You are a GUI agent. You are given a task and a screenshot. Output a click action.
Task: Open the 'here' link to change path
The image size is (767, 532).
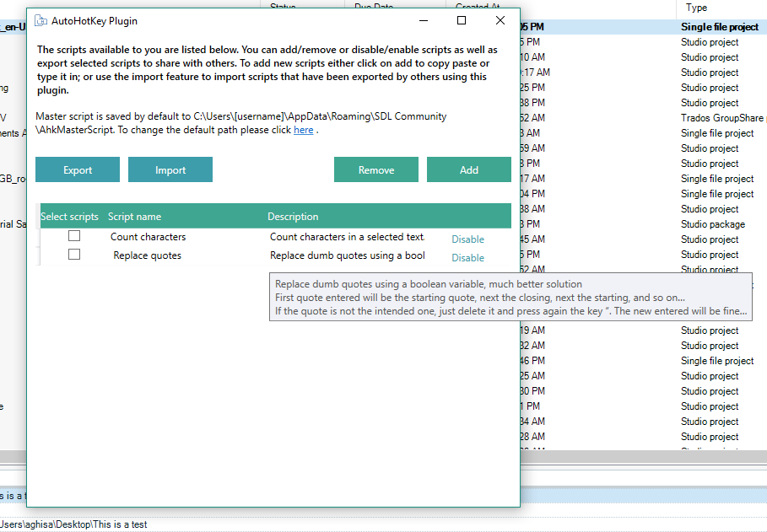[303, 130]
